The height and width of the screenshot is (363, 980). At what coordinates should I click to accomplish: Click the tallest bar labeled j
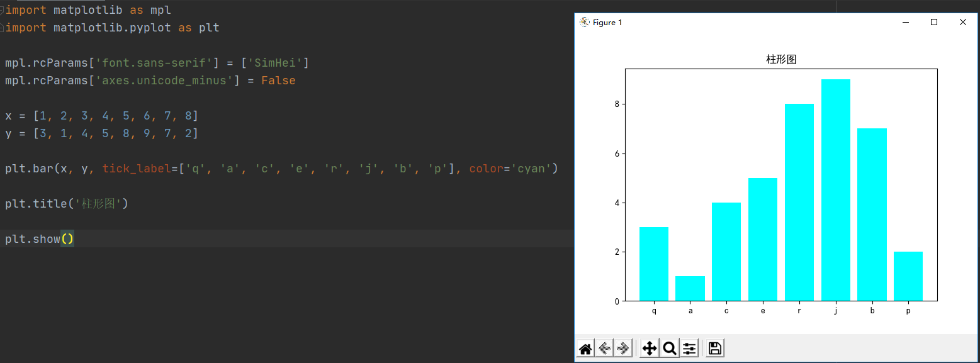tap(836, 190)
